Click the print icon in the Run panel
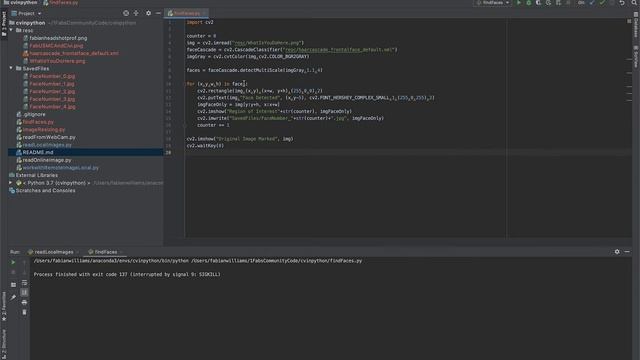640x360 pixels. click(x=24, y=302)
